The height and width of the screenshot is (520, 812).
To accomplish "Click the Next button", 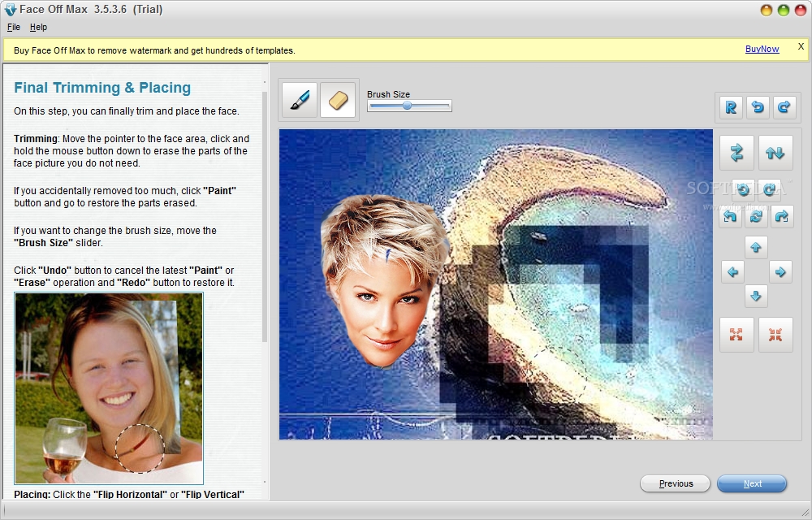I will [751, 483].
